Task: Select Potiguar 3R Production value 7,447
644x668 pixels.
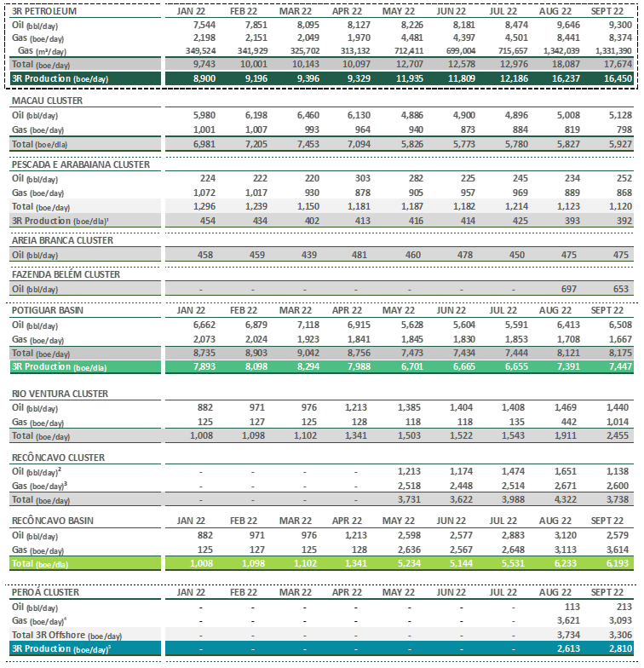Action: pyautogui.click(x=620, y=366)
